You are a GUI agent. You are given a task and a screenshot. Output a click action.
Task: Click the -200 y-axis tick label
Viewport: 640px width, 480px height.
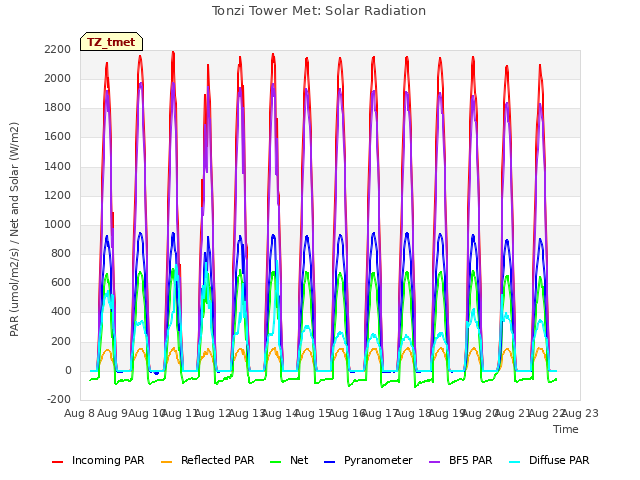(59, 399)
